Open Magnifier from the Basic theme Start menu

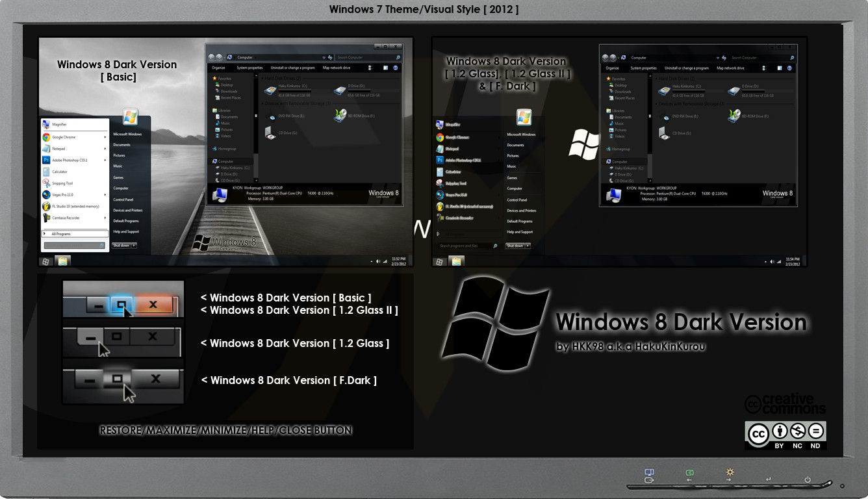click(x=74, y=124)
